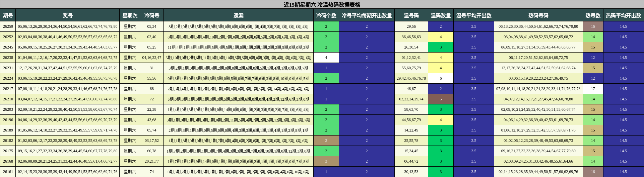The width and height of the screenshot is (644, 177).
Task: Click cold numbers cell 55,56
Action: (152, 78)
